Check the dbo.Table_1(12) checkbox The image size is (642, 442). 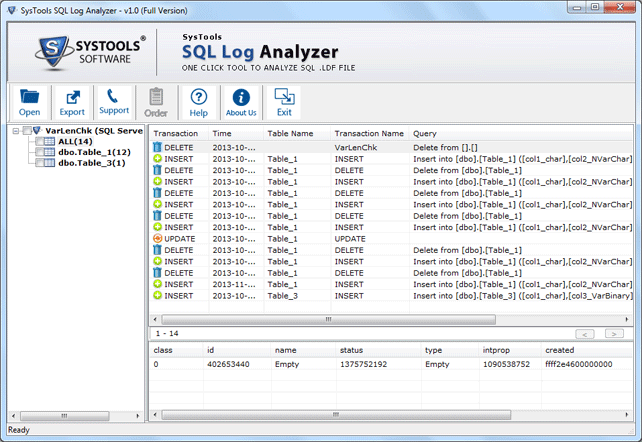pyautogui.click(x=39, y=152)
